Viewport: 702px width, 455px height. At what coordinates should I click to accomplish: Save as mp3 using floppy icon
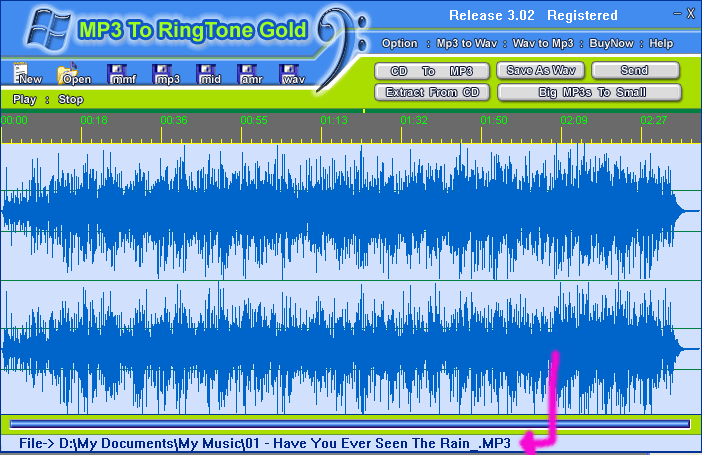(166, 74)
